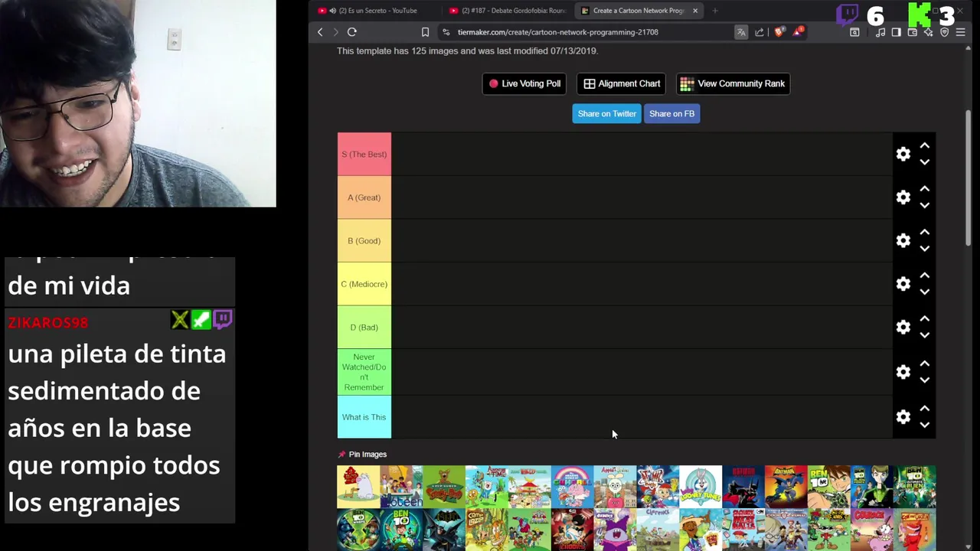Click the light orange B (Good) label
This screenshot has height=551, width=980.
(x=364, y=240)
